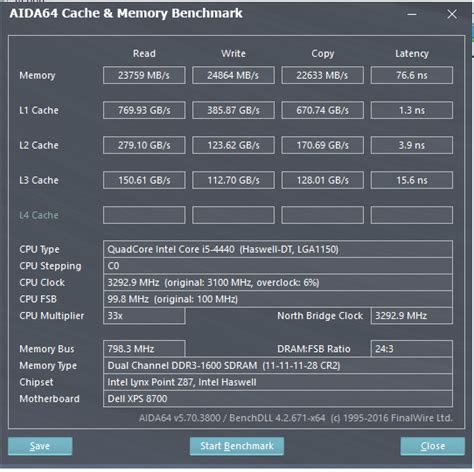Click the Memory row label

coord(37,75)
